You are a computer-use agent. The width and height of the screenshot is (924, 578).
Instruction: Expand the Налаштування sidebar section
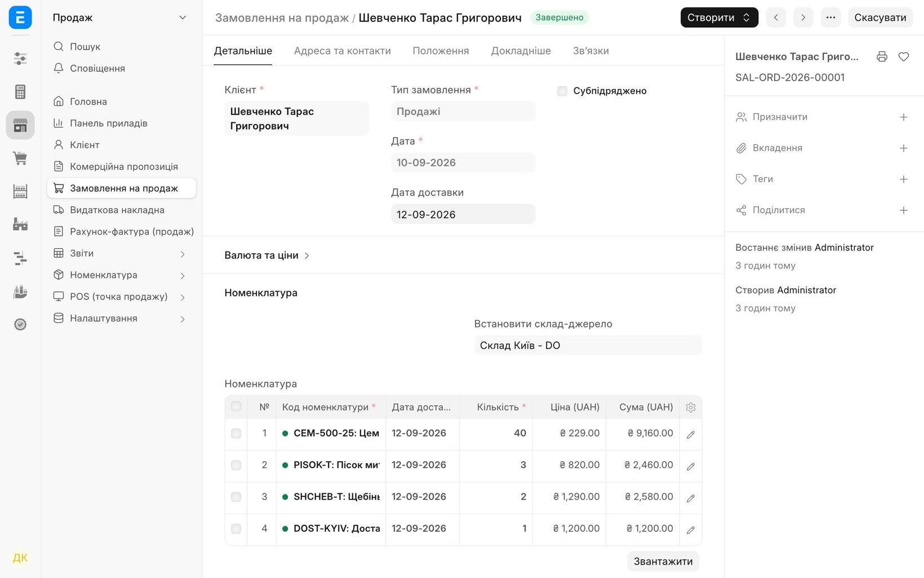[x=183, y=319]
